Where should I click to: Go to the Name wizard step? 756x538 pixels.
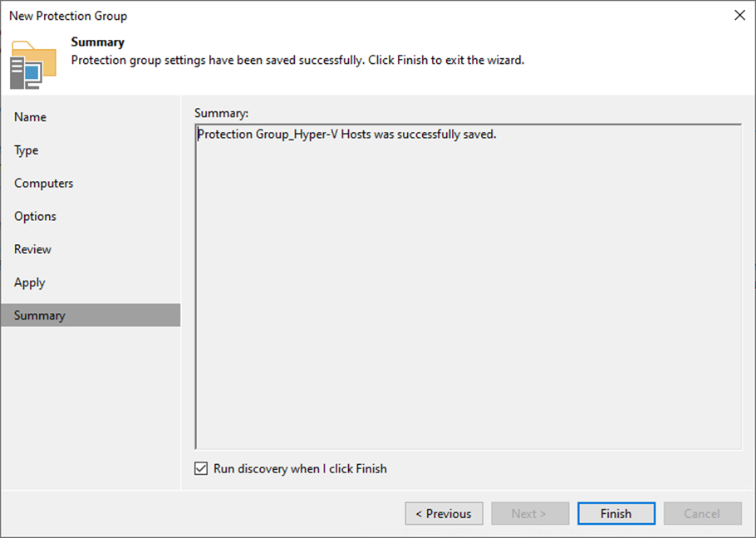(x=31, y=117)
